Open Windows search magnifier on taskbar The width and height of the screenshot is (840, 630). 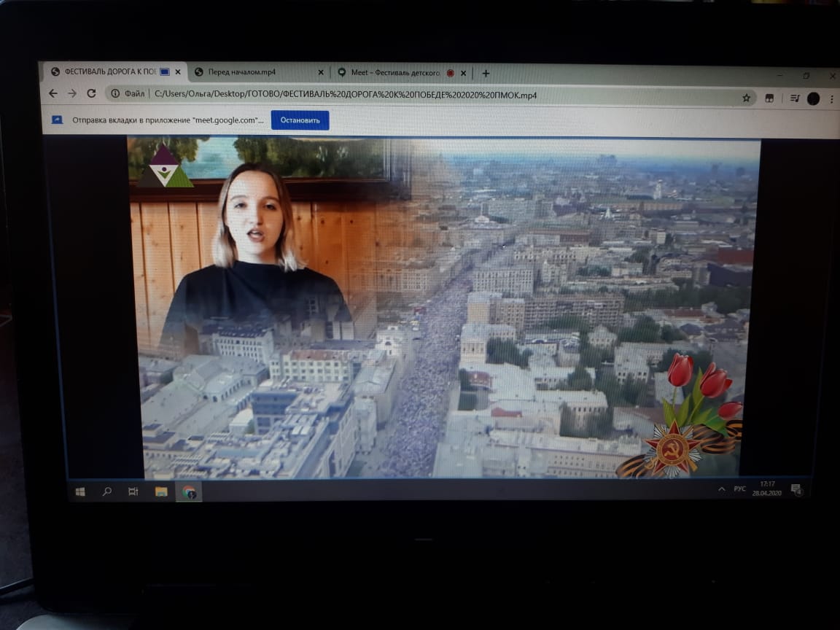106,491
